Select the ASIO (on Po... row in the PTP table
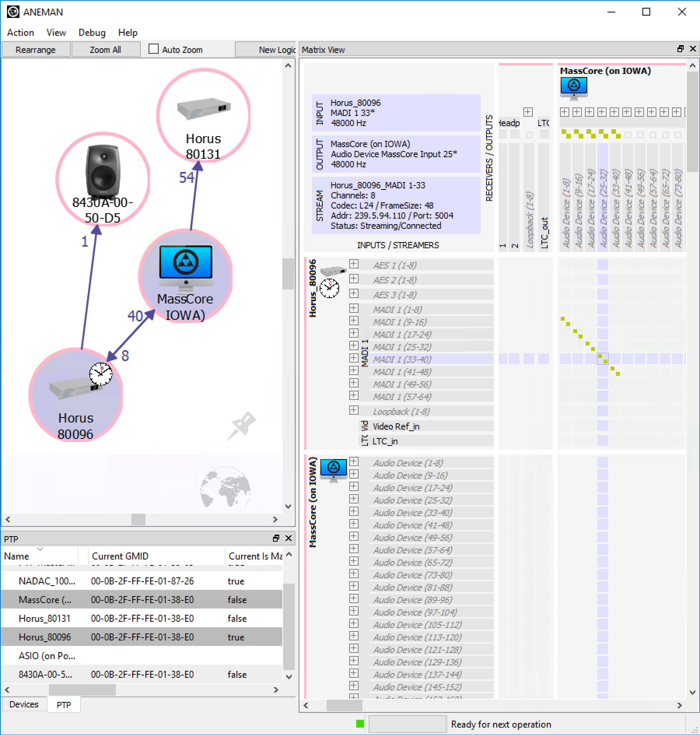The image size is (700, 735). tap(142, 656)
